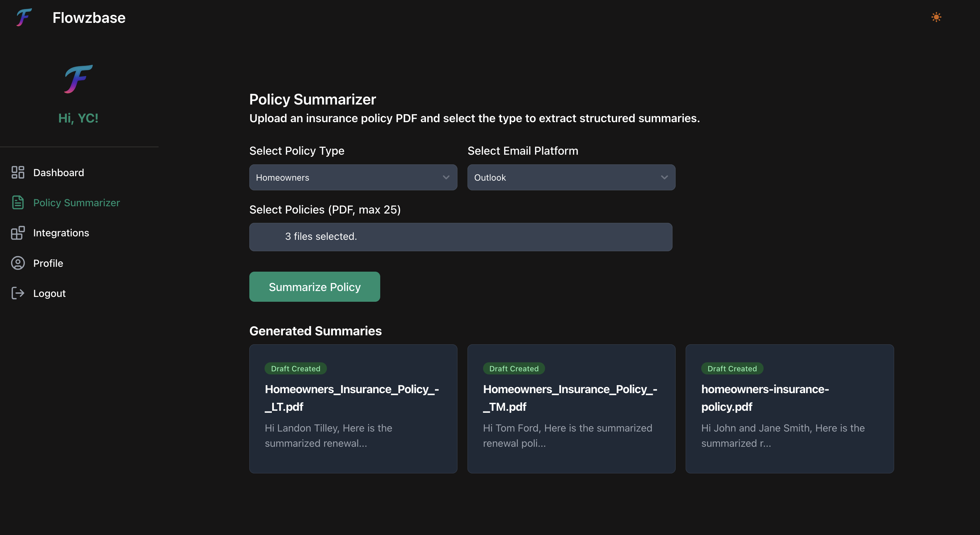This screenshot has height=535, width=980.
Task: Open Integrations via its puzzle icon
Action: click(x=18, y=233)
